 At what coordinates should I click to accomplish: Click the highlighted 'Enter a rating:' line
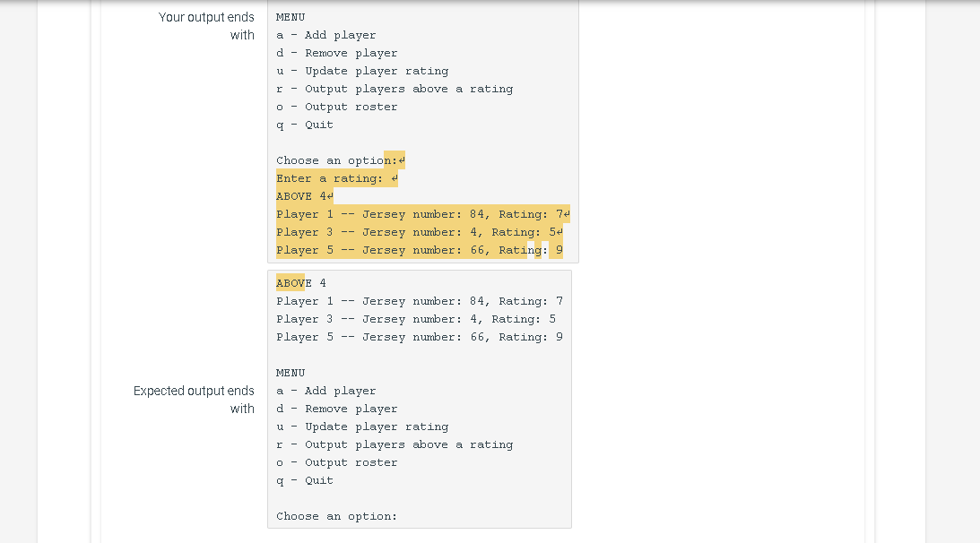(x=333, y=177)
